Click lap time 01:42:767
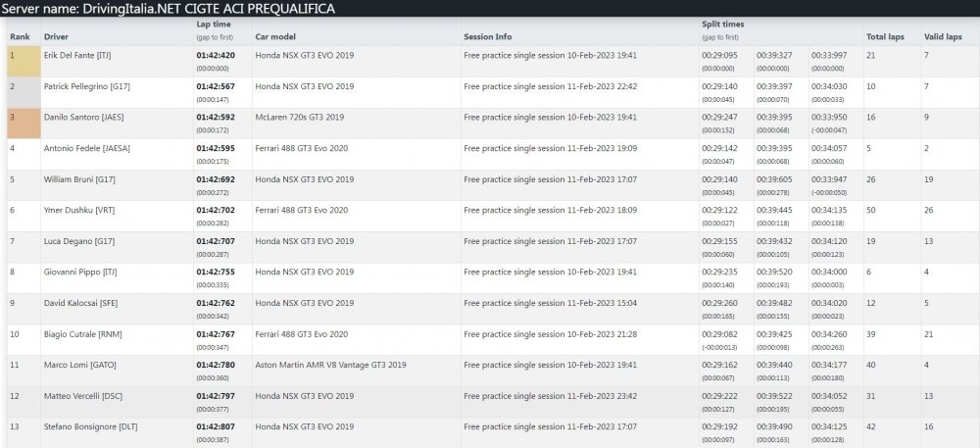 (x=216, y=335)
